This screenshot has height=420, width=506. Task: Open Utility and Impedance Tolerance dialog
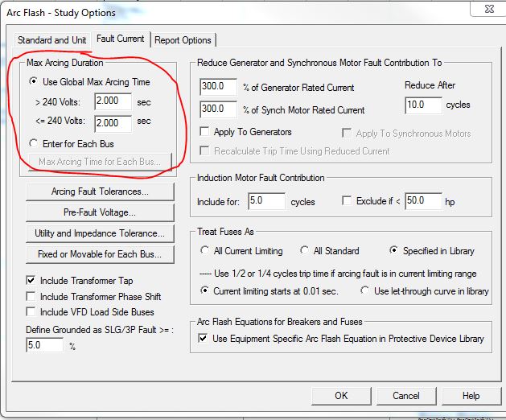click(99, 233)
